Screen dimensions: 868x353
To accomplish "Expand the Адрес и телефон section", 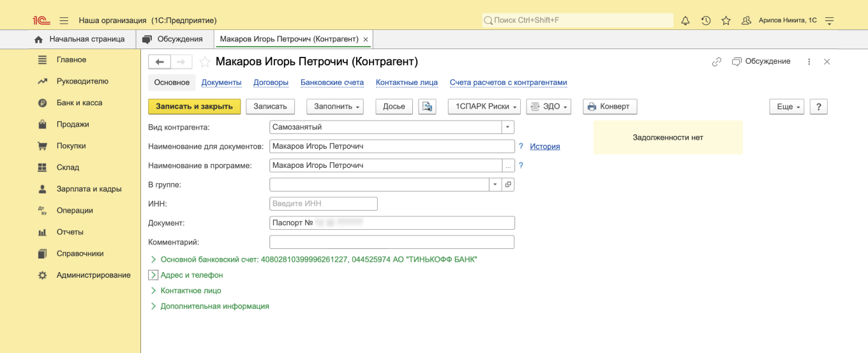I will pos(153,275).
